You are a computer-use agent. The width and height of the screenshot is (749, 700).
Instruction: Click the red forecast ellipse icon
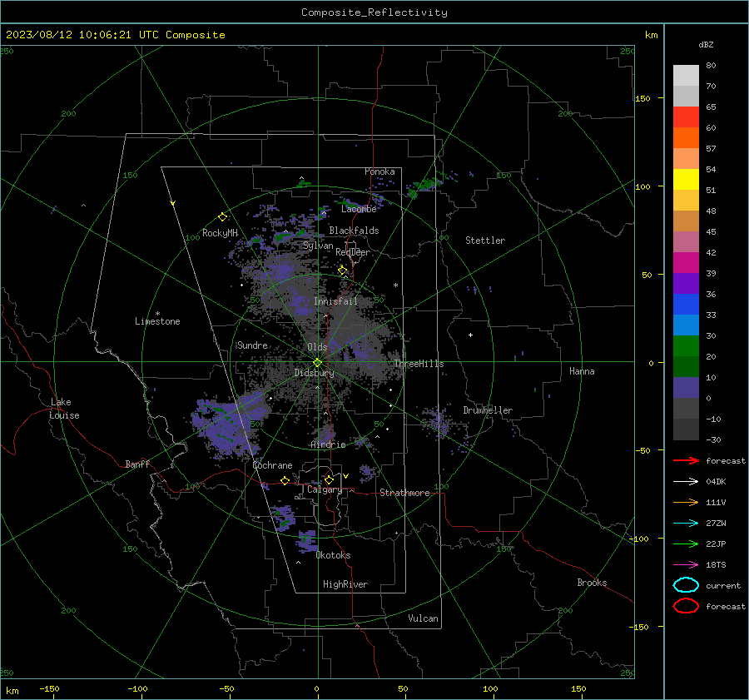click(x=686, y=606)
